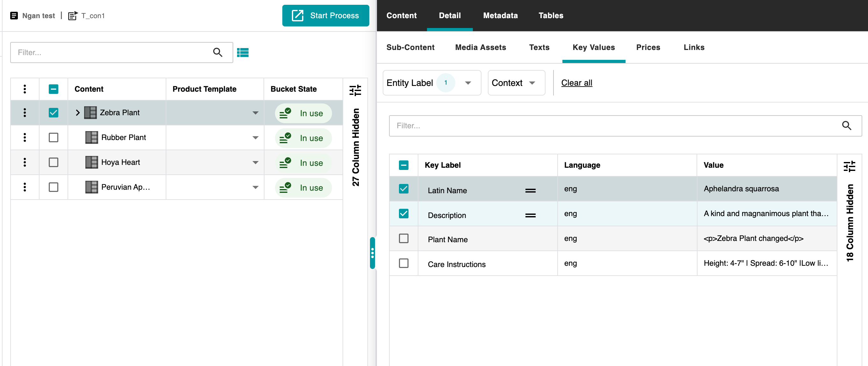Viewport: 868px width, 366px height.
Task: Open column settings for Key Values table
Action: (850, 166)
